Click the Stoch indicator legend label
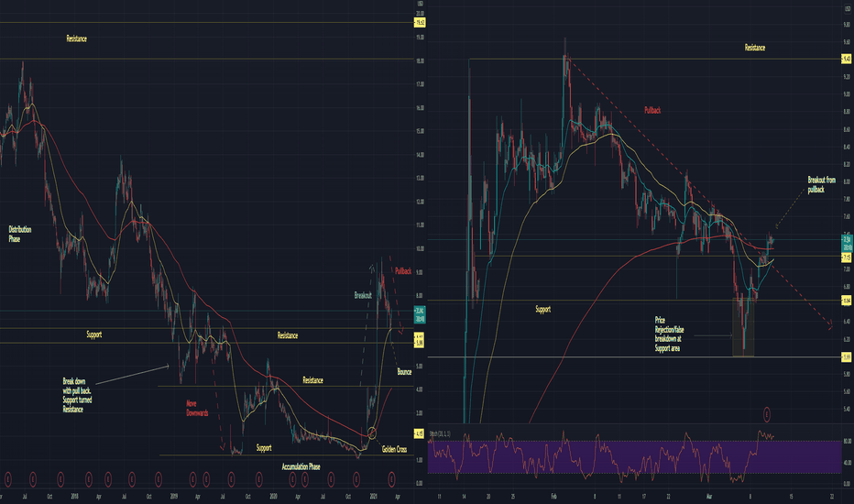The image size is (854, 504). 440,433
